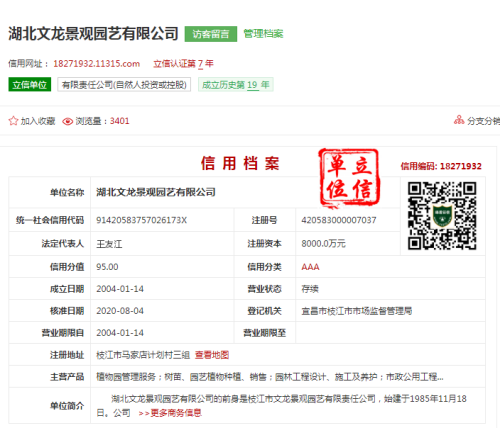Click business term start 2004-01-14 in 营业期限自 row

(x=120, y=333)
